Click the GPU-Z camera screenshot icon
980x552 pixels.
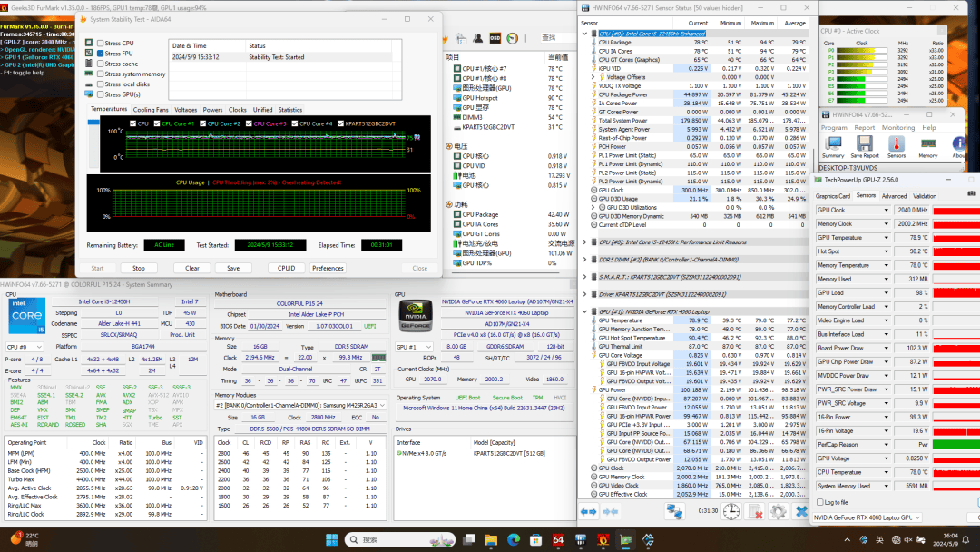971,194
